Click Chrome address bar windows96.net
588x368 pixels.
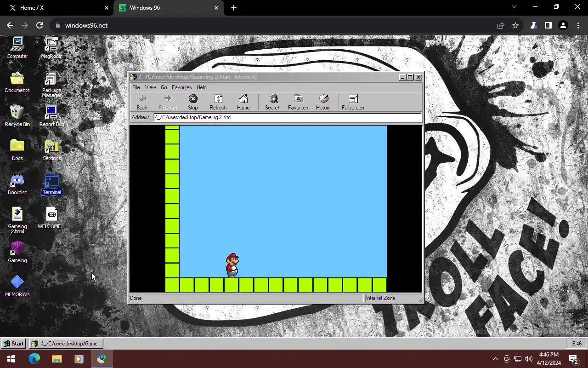[x=86, y=25]
